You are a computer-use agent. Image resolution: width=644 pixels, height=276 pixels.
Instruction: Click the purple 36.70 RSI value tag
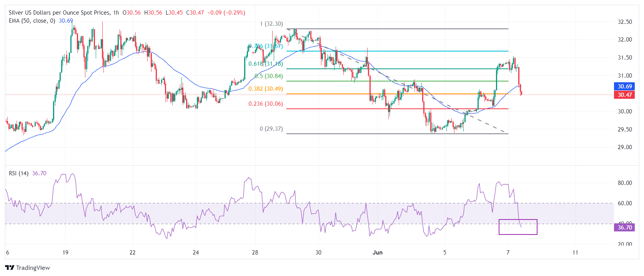[625, 228]
